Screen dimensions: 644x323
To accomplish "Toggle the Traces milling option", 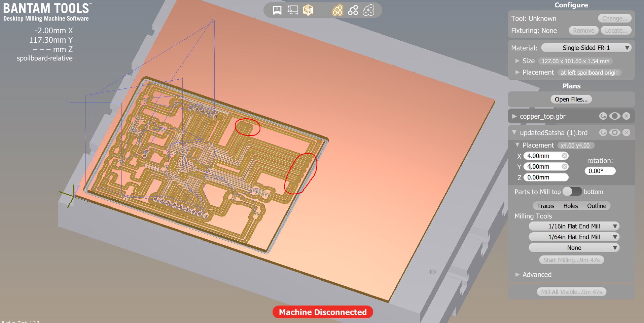I will click(545, 206).
